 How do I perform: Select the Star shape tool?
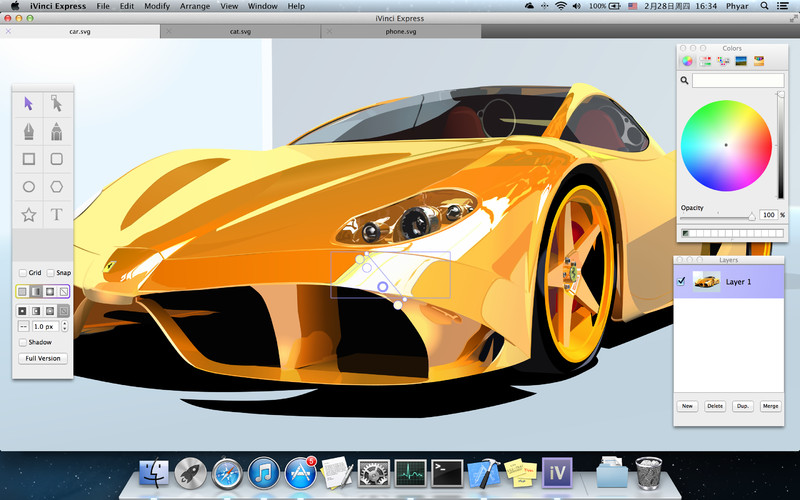click(x=29, y=214)
